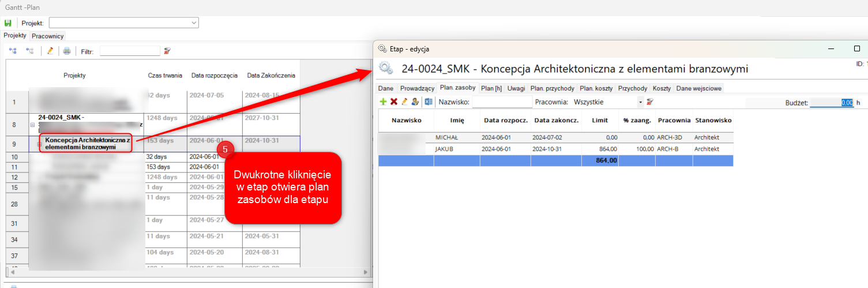Select the JAKUB resource row
Viewport: 868px width, 288px height.
pyautogui.click(x=556, y=149)
